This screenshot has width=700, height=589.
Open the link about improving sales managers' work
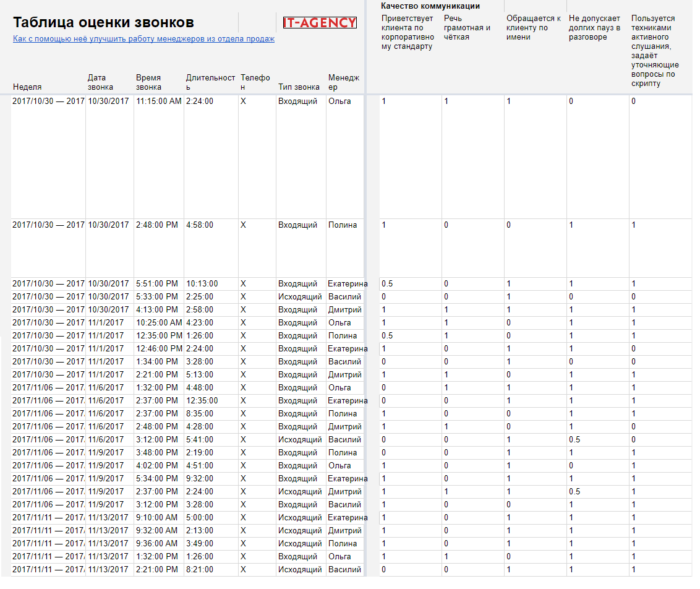click(x=143, y=39)
